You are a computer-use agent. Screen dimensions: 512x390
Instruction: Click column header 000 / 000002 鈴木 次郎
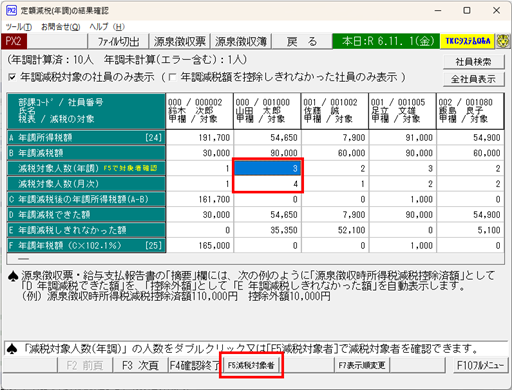(x=199, y=111)
